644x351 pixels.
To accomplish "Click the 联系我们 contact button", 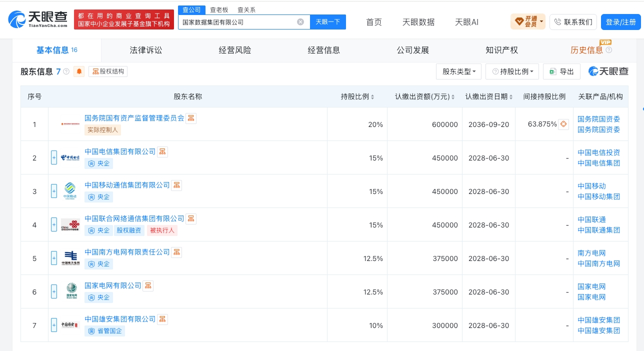I will [573, 22].
